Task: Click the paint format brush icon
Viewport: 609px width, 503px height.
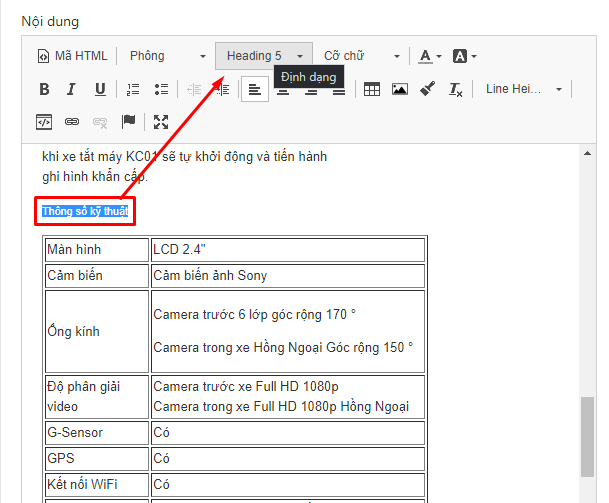Action: coord(428,89)
